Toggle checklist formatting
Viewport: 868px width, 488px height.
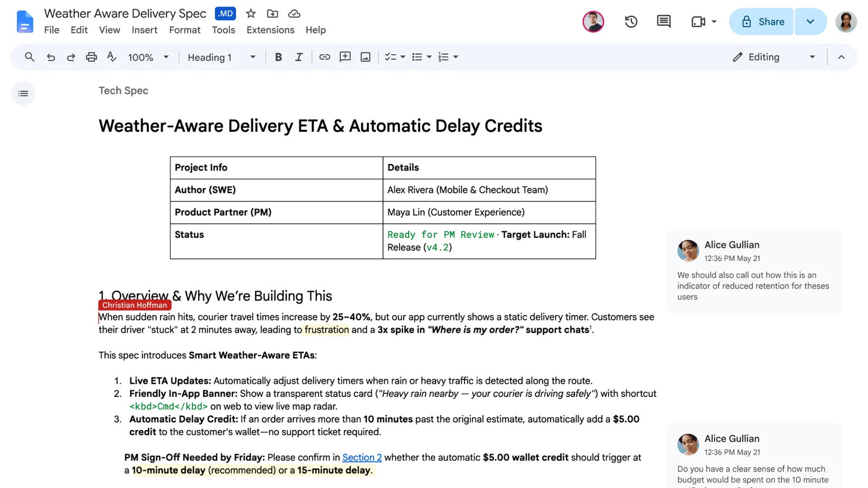coord(390,57)
